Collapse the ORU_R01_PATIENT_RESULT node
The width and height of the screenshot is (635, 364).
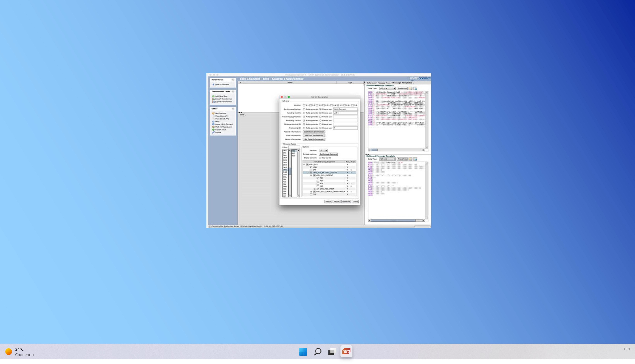[308, 173]
